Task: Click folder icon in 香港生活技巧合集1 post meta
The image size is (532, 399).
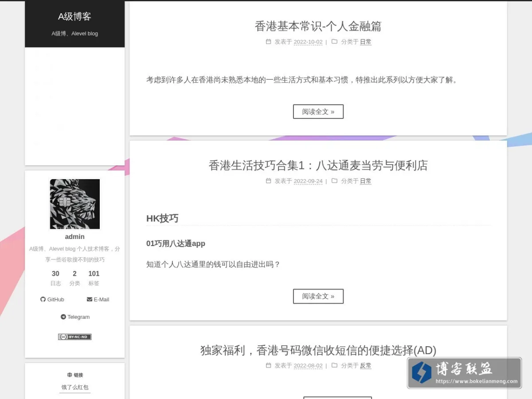Action: coord(334,181)
